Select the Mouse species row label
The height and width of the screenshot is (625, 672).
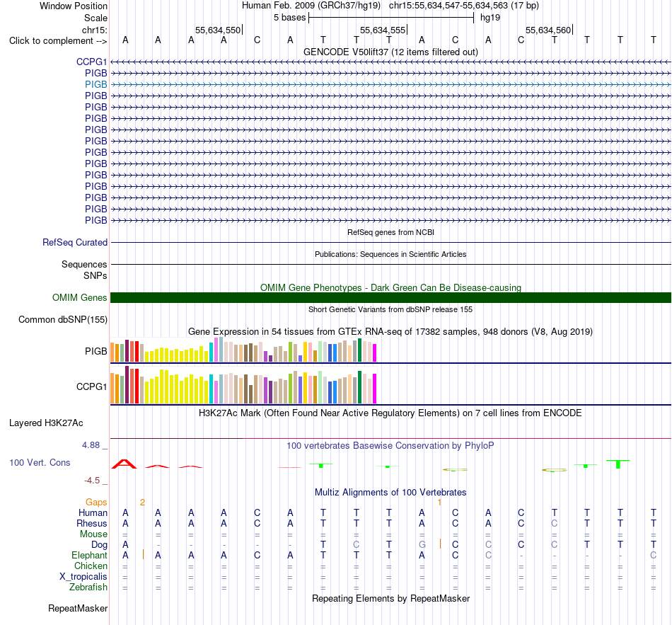[93, 534]
